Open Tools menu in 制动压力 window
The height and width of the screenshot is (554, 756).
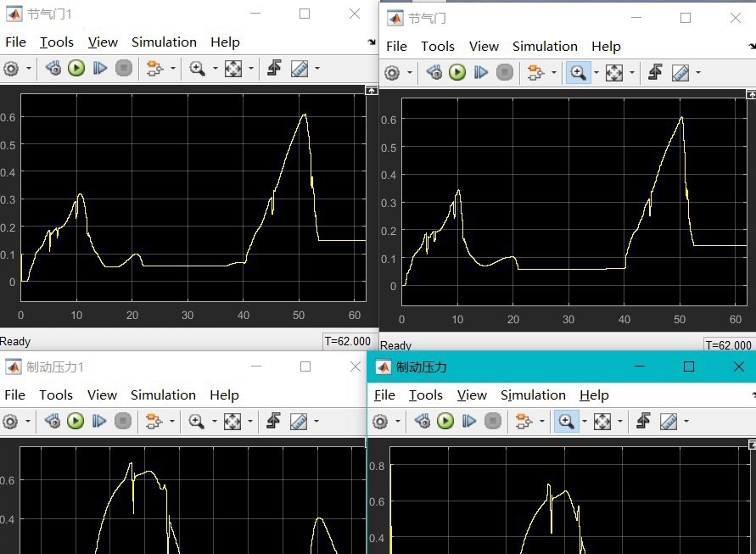(x=426, y=395)
